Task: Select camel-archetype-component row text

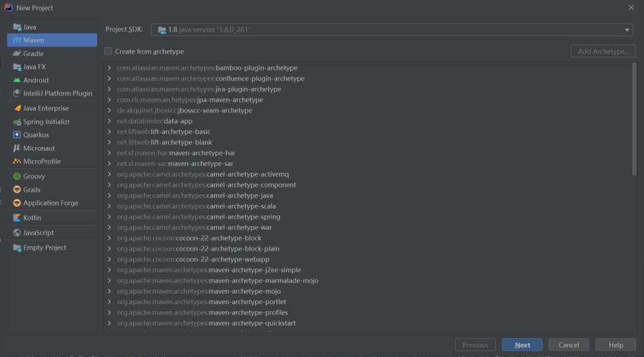Action: 206,185
